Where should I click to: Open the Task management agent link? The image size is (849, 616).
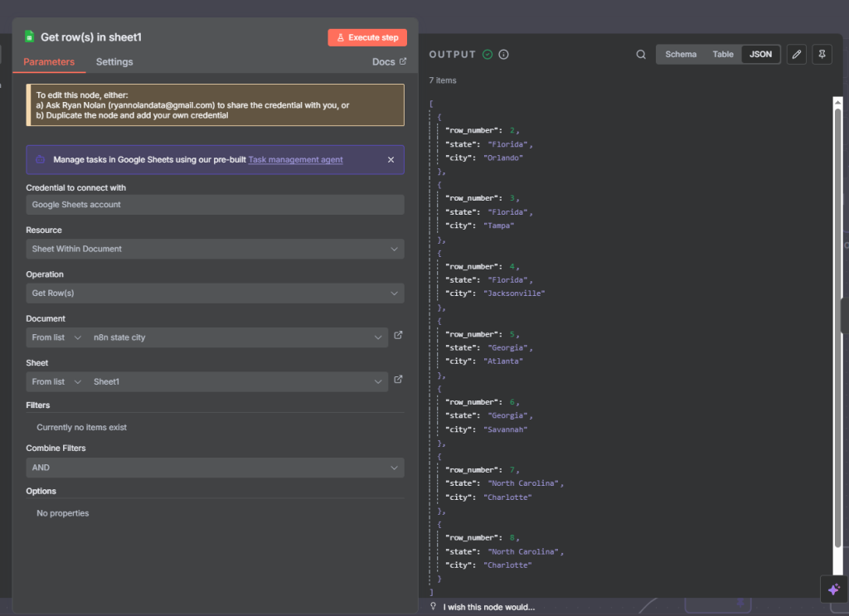tap(295, 160)
